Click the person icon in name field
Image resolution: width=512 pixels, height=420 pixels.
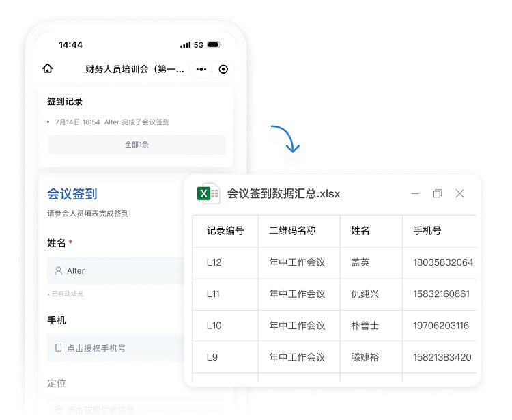pyautogui.click(x=59, y=271)
